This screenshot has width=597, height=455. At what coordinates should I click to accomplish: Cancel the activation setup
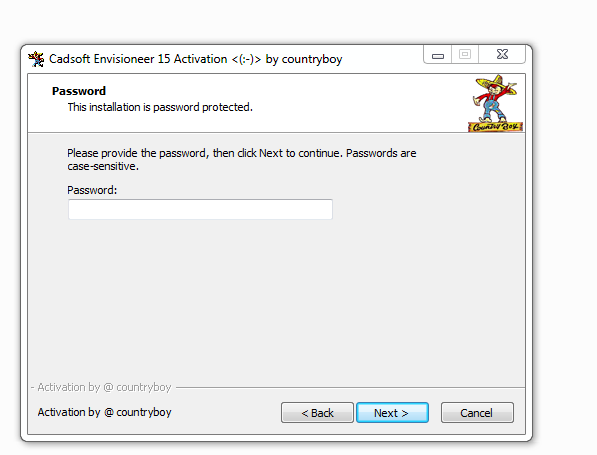[477, 413]
